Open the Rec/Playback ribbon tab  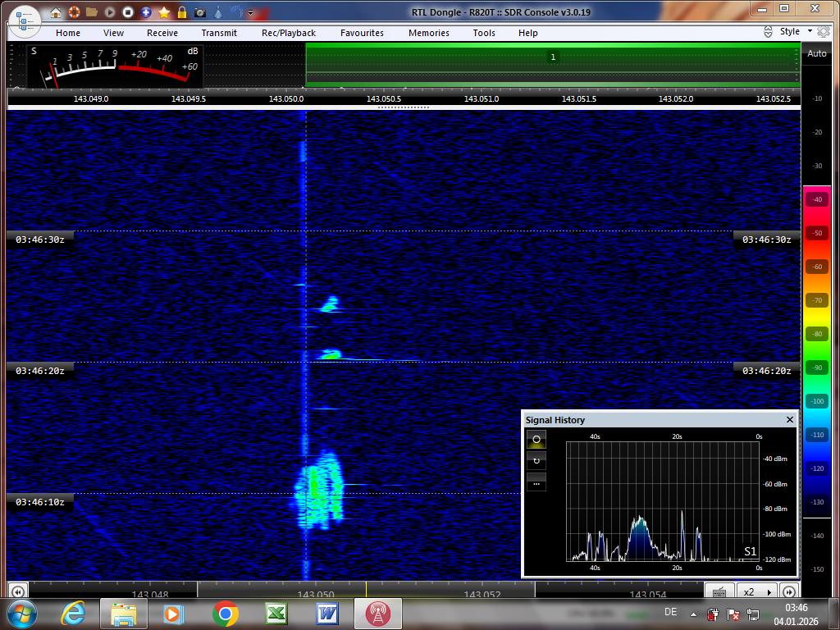click(x=289, y=33)
